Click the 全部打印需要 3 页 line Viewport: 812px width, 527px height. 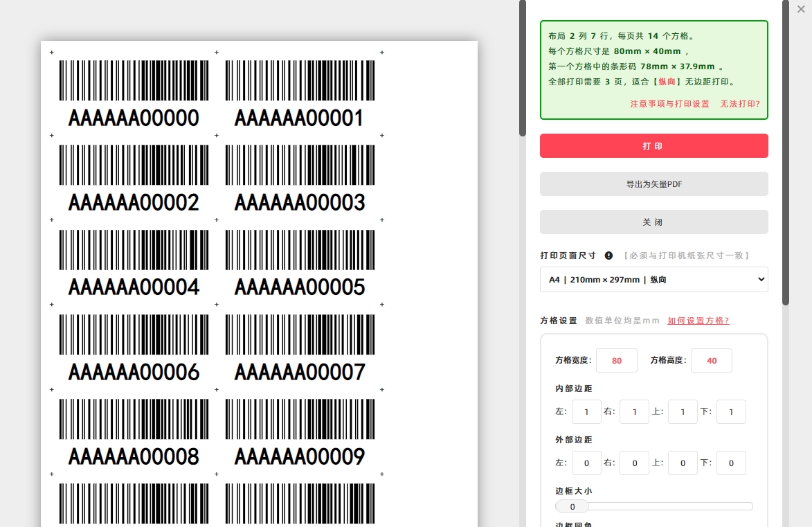point(642,82)
